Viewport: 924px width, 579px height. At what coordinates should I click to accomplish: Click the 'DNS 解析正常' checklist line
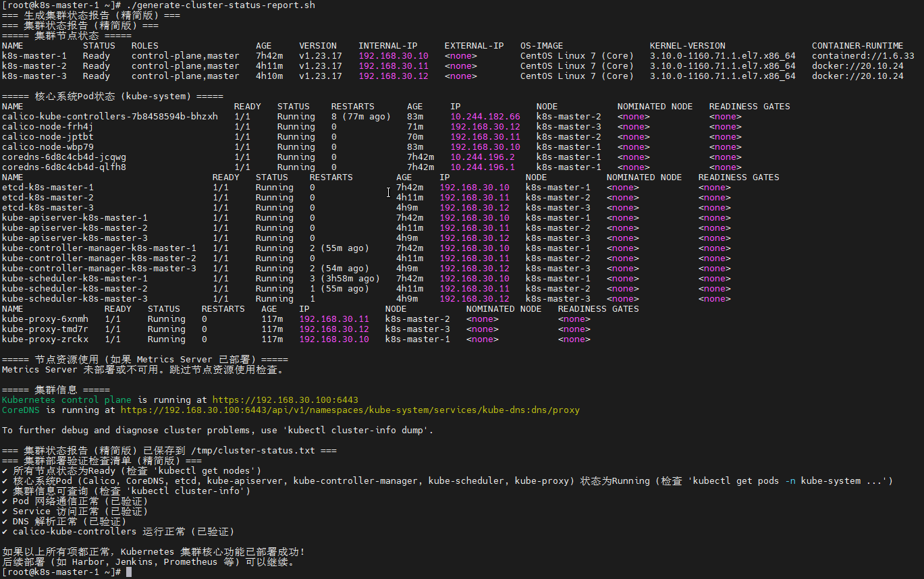click(64, 522)
